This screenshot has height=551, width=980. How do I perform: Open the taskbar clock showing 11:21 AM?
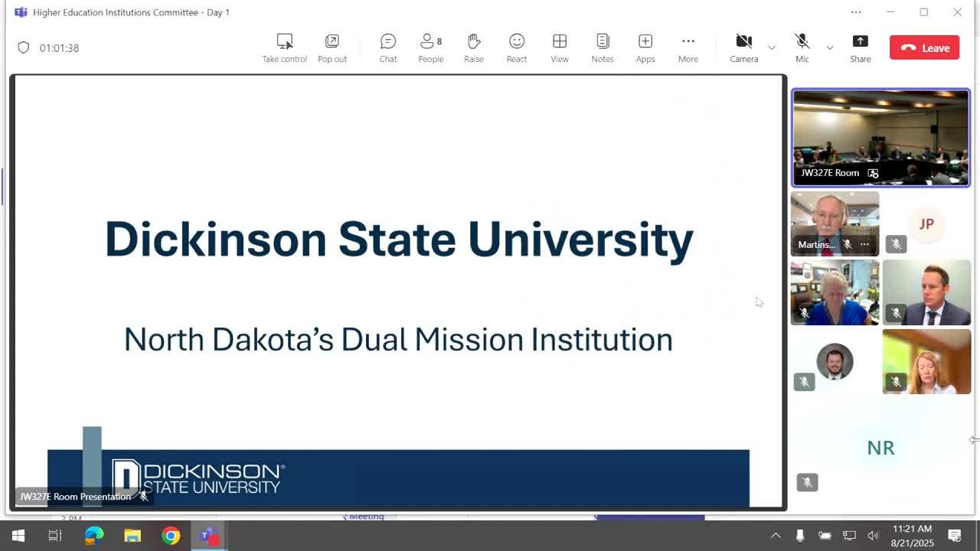pyautogui.click(x=913, y=536)
